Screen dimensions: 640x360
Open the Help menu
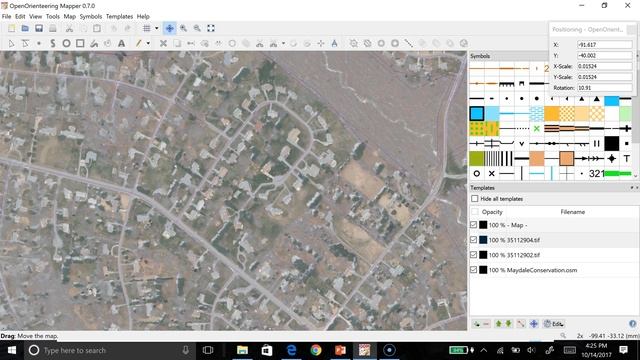143,16
